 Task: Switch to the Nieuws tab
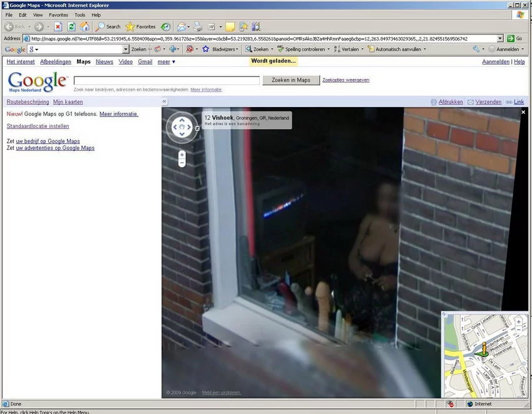(x=104, y=61)
